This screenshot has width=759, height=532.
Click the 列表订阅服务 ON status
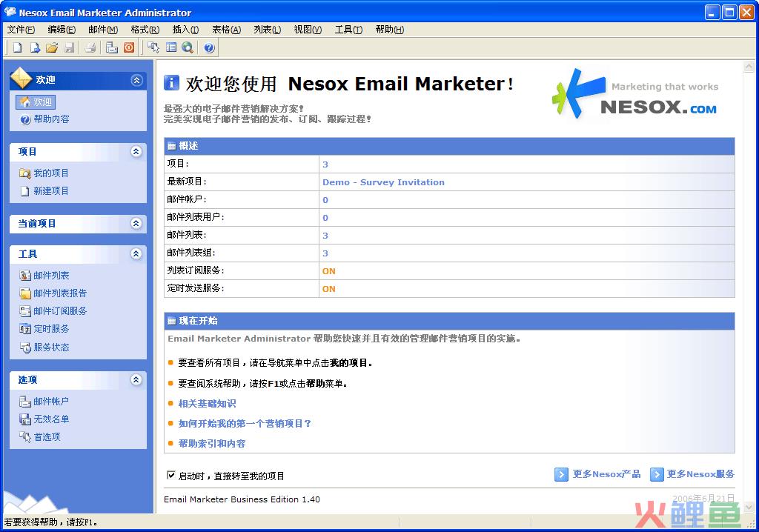(x=328, y=271)
